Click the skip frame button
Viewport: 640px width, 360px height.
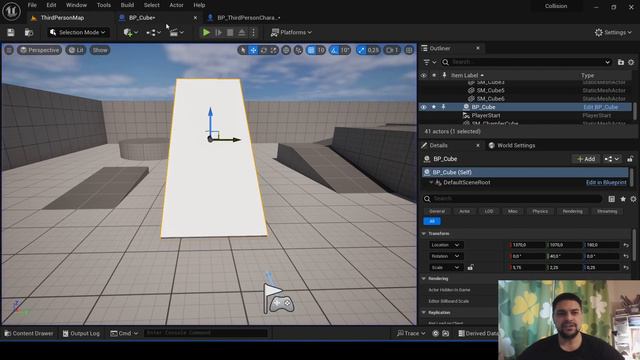point(218,32)
